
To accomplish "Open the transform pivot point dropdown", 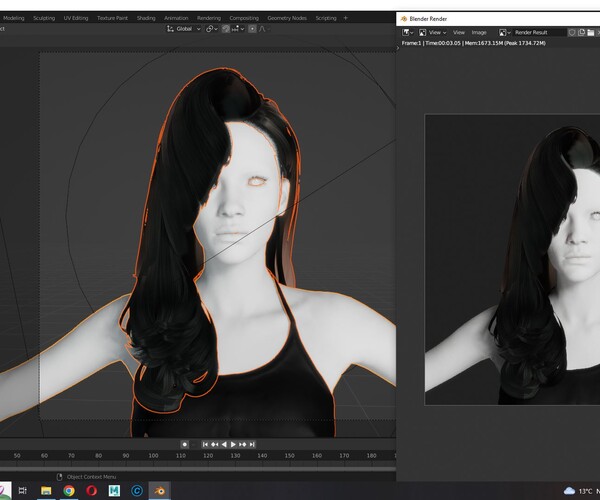I will [x=212, y=29].
